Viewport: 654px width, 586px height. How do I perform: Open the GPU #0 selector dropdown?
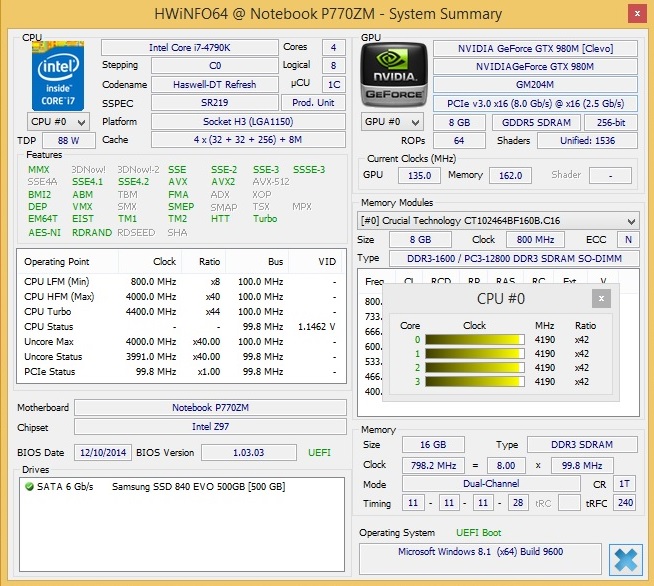coord(392,122)
